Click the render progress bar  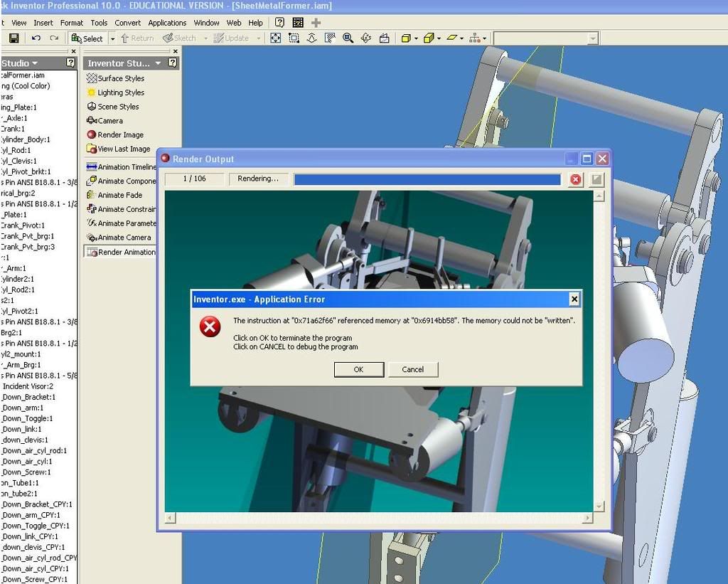(427, 179)
